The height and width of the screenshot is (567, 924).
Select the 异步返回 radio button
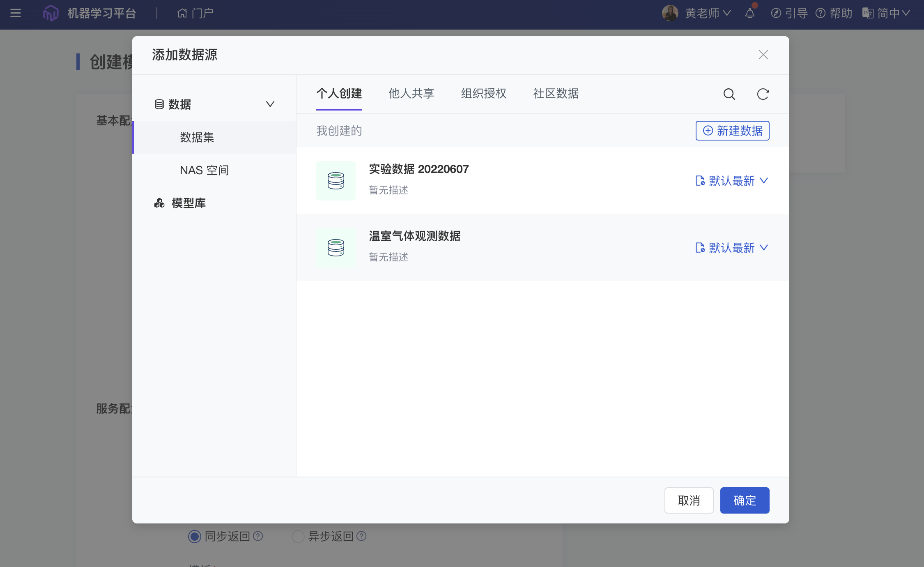tap(298, 536)
